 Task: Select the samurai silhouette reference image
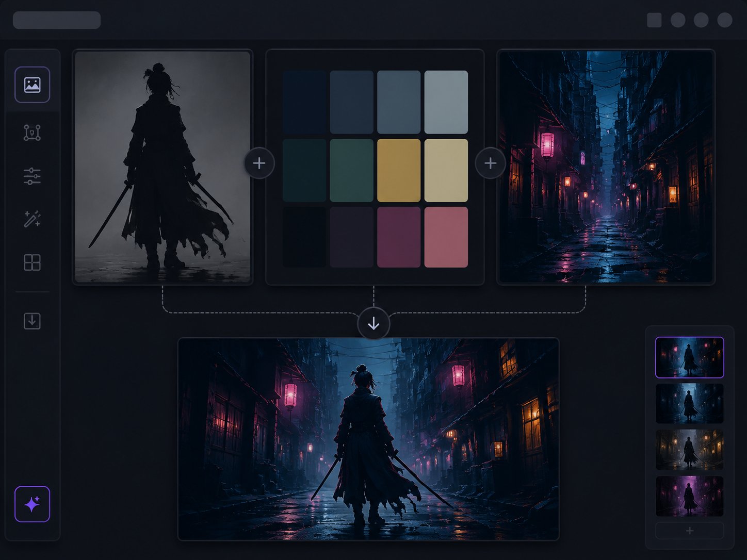click(x=163, y=167)
